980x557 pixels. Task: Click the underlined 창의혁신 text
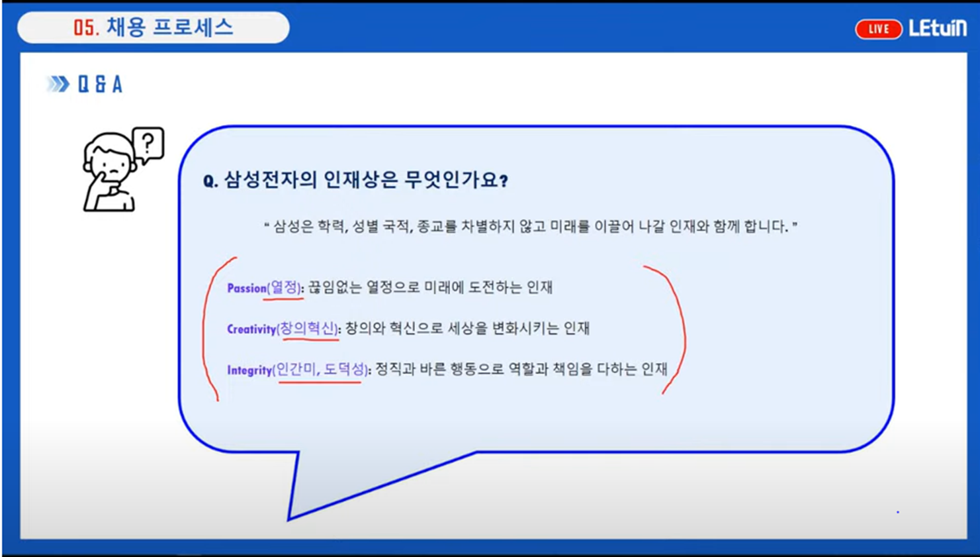[x=307, y=329]
